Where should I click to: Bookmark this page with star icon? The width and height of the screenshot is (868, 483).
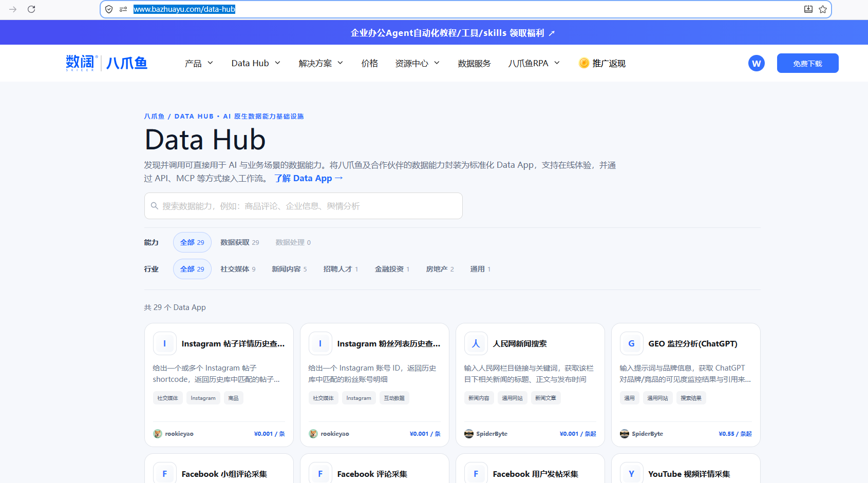click(x=823, y=9)
